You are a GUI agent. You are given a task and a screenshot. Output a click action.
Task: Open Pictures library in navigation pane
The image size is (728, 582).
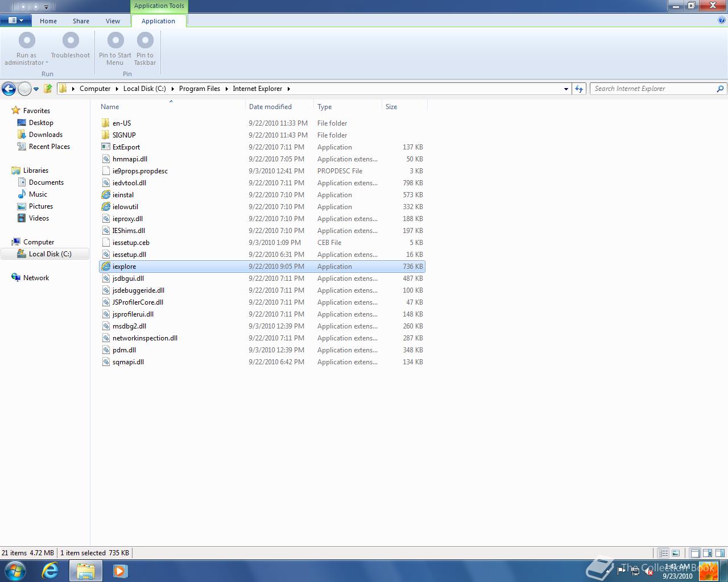pos(41,206)
